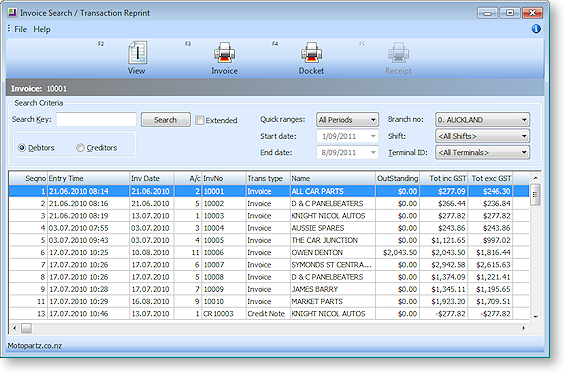Select row AUSSIE SPARES

click(x=269, y=228)
